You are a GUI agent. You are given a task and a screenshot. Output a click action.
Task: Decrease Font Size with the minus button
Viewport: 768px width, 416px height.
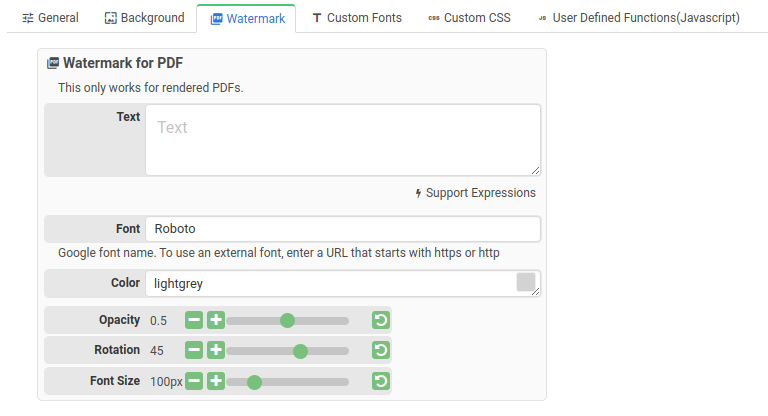coord(194,381)
